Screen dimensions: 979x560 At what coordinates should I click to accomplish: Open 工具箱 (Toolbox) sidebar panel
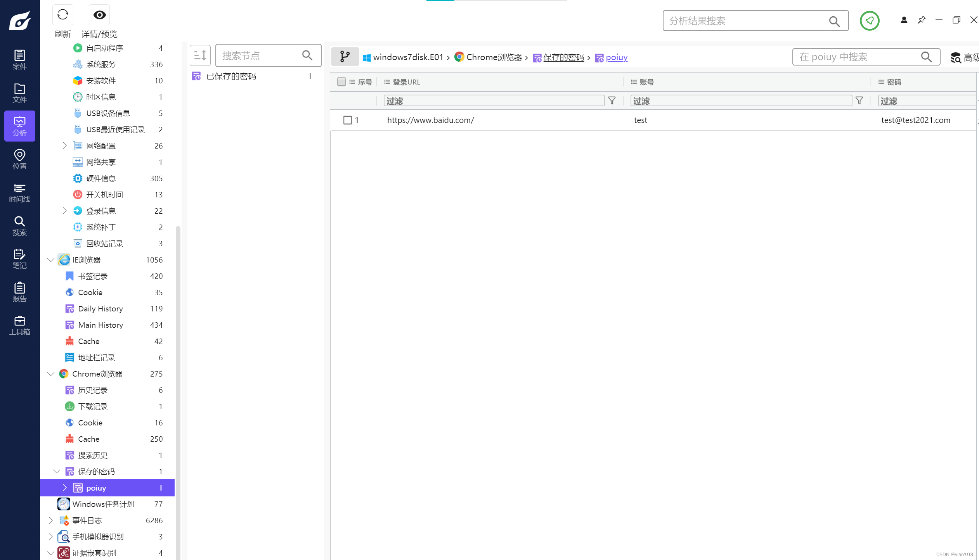click(x=19, y=325)
